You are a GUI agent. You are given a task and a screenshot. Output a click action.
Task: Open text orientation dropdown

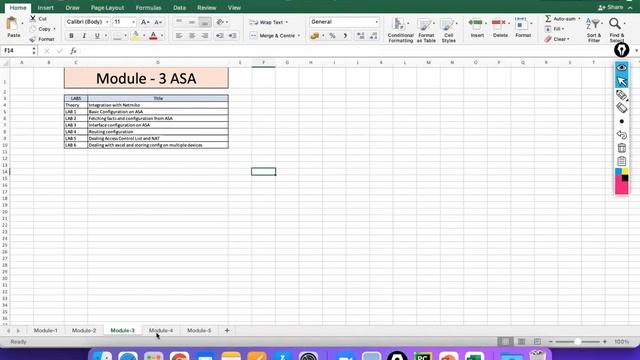tap(222, 22)
